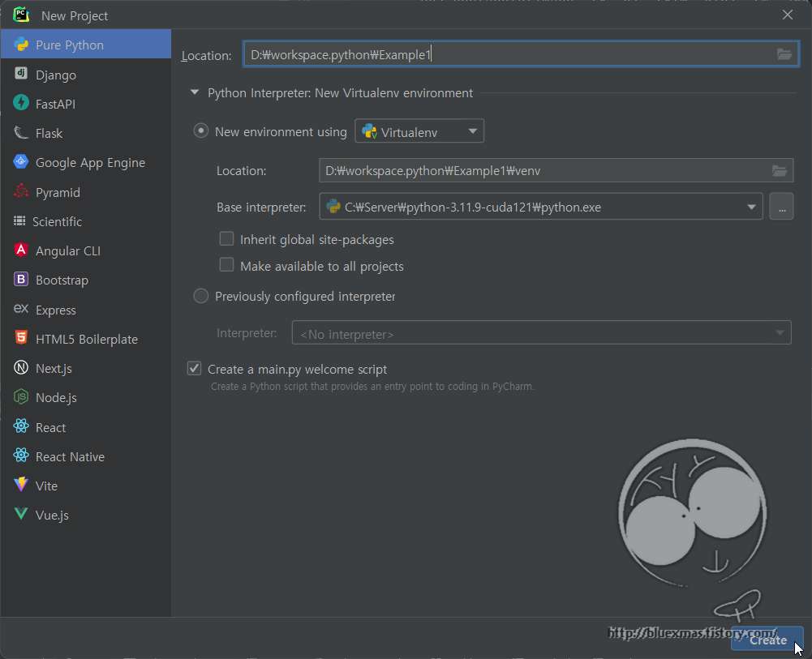Viewport: 812px width, 659px height.
Task: Click the Pure Python snake icon
Action: (21, 44)
